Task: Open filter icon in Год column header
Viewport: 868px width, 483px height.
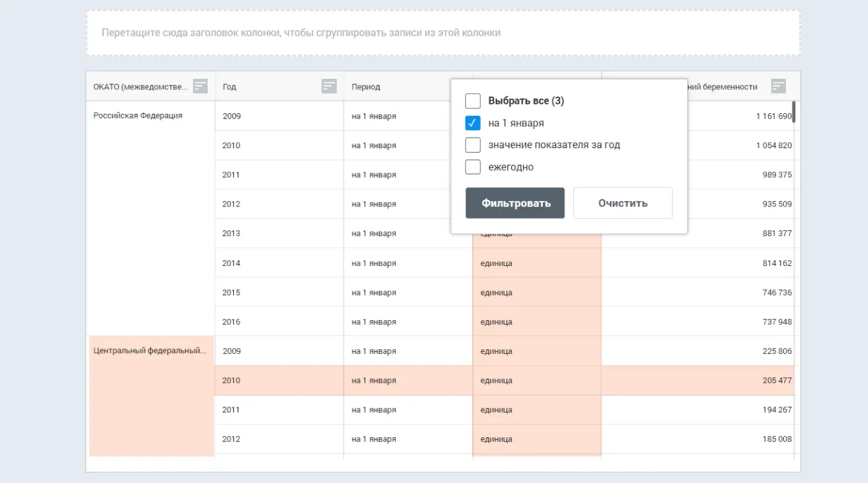Action: (x=328, y=86)
